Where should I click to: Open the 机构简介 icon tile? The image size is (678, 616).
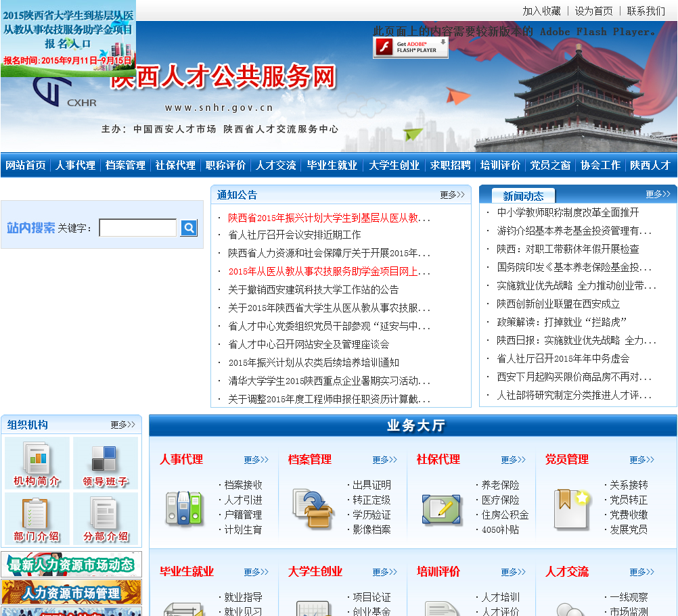pos(37,463)
